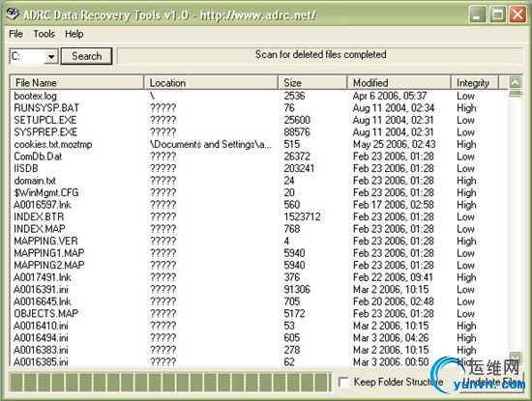Click the Feb 17 2006, 02:58 date
The width and height of the screenshot is (532, 401).
coord(394,205)
